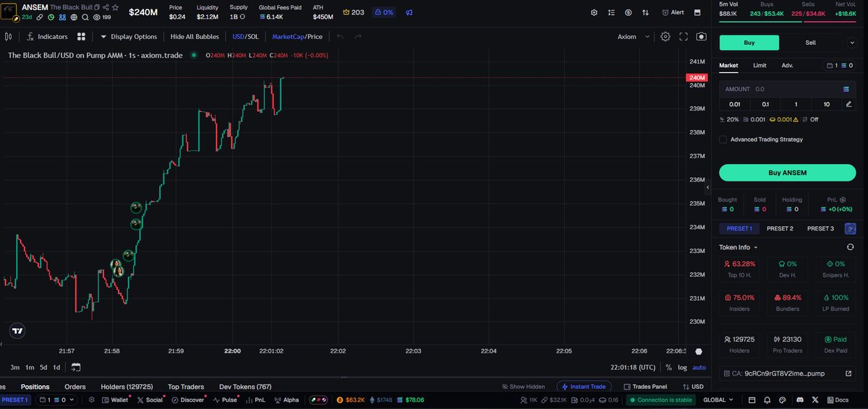Set chart range to 3m

(x=14, y=367)
